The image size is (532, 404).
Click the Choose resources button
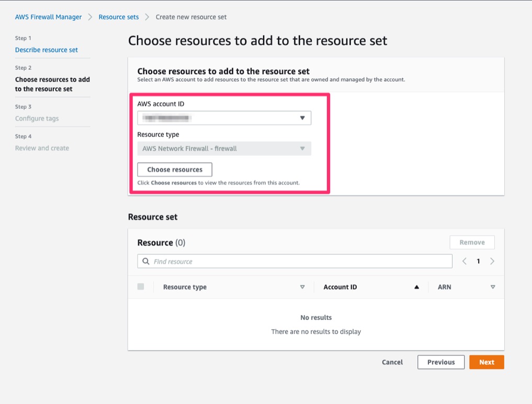[x=175, y=169]
